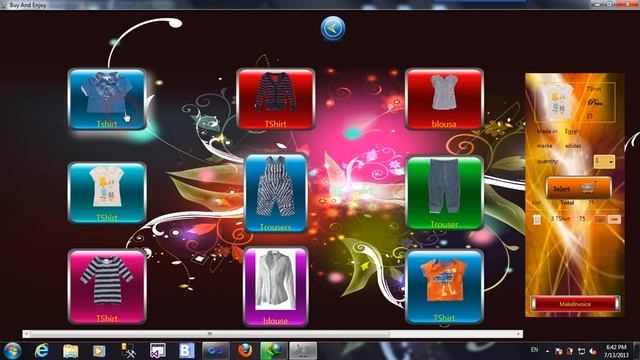Open the green globe taskbar app
This screenshot has height=360, width=640.
[273, 351]
